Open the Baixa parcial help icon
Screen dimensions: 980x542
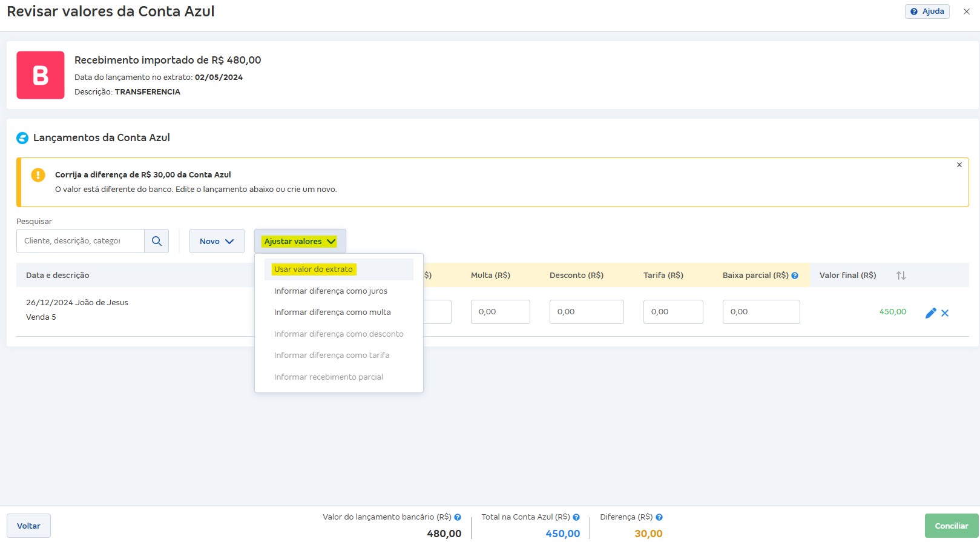pos(795,276)
